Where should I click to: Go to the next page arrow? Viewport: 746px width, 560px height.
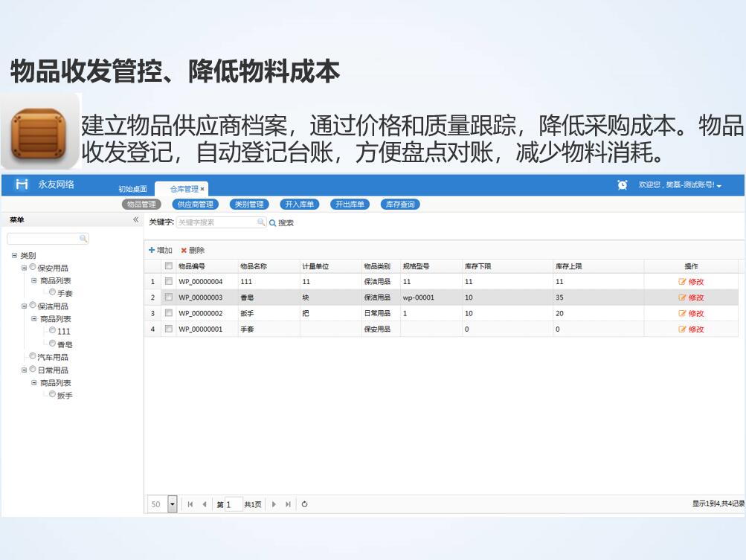[x=274, y=504]
